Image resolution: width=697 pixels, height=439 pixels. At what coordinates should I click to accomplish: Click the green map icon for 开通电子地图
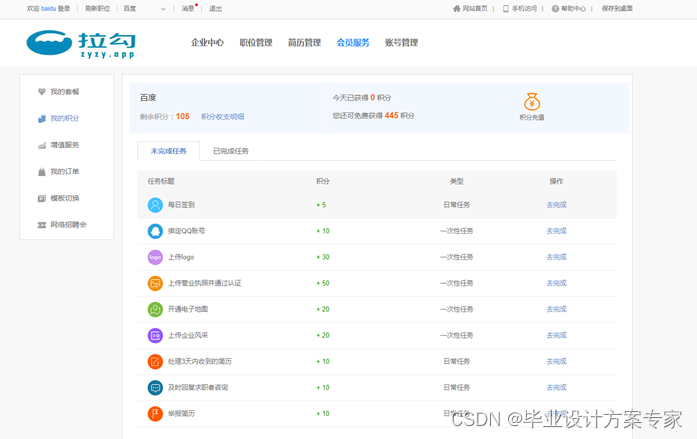155,309
